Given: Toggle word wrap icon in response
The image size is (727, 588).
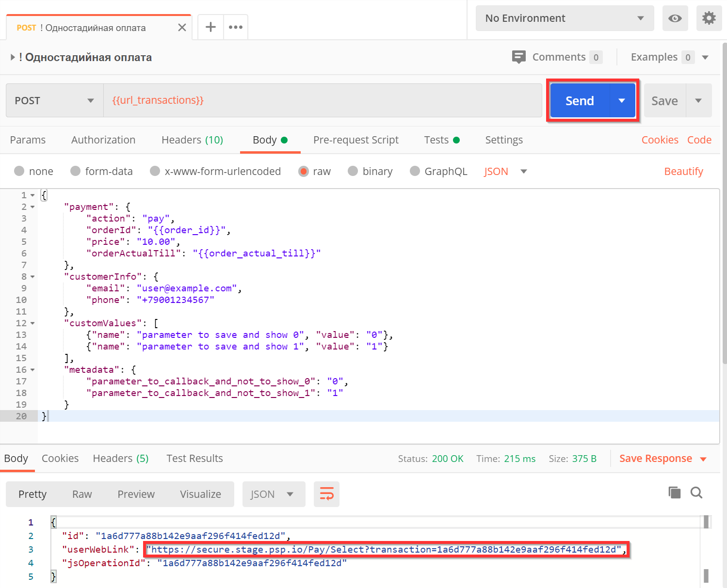Looking at the screenshot, I should click(326, 494).
